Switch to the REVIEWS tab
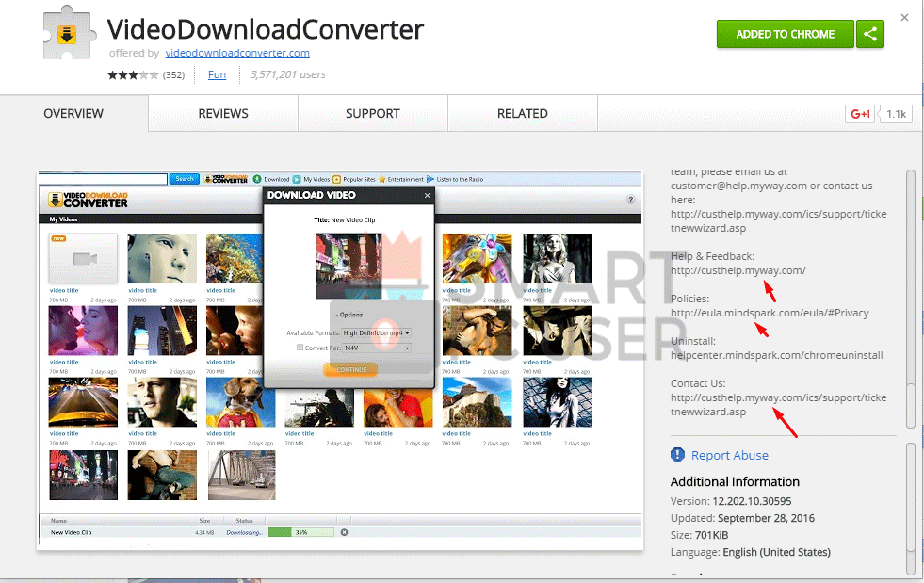 [223, 113]
